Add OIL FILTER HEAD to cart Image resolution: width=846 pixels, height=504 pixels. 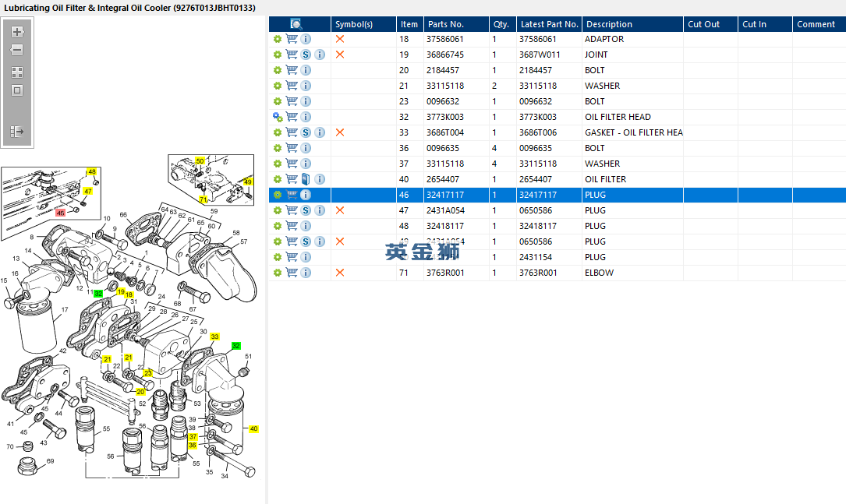pos(292,117)
